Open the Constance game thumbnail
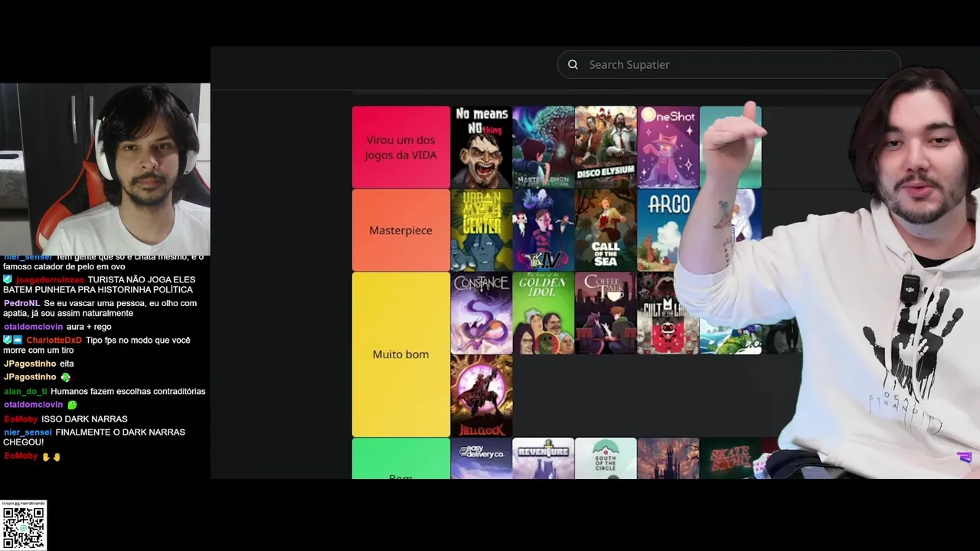The image size is (980, 551). [x=482, y=313]
